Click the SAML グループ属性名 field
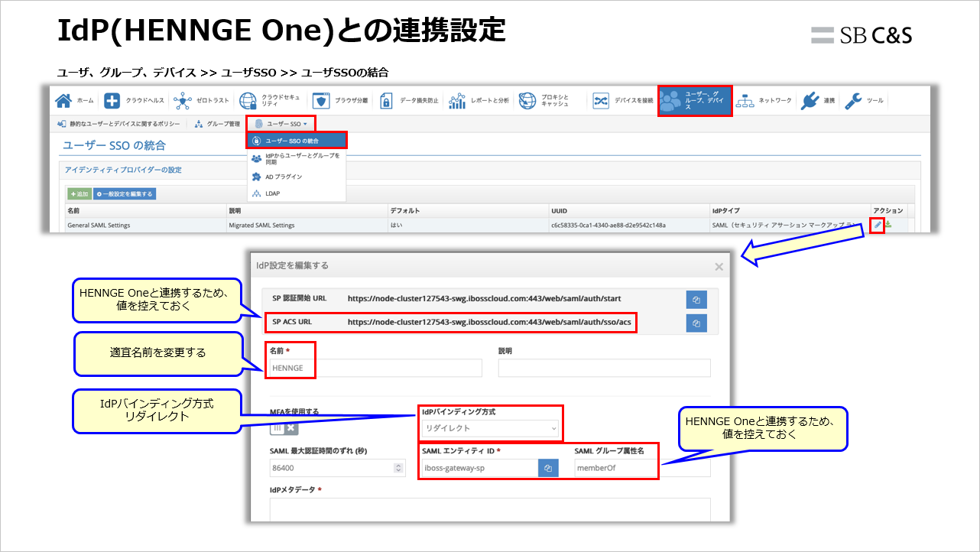This screenshot has width=980, height=552. click(642, 468)
